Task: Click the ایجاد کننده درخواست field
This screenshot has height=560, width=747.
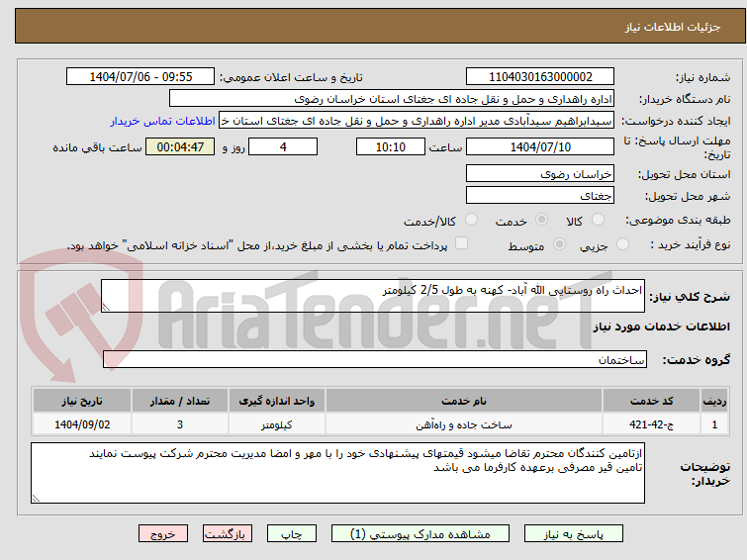Action: tap(417, 121)
